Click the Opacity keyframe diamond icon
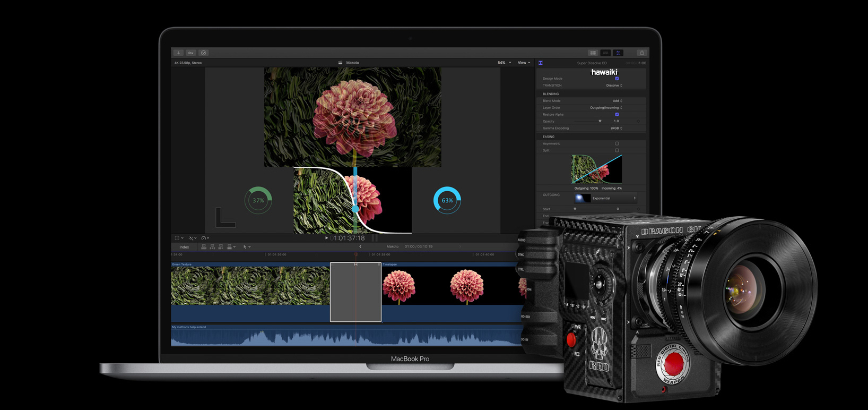 638,121
